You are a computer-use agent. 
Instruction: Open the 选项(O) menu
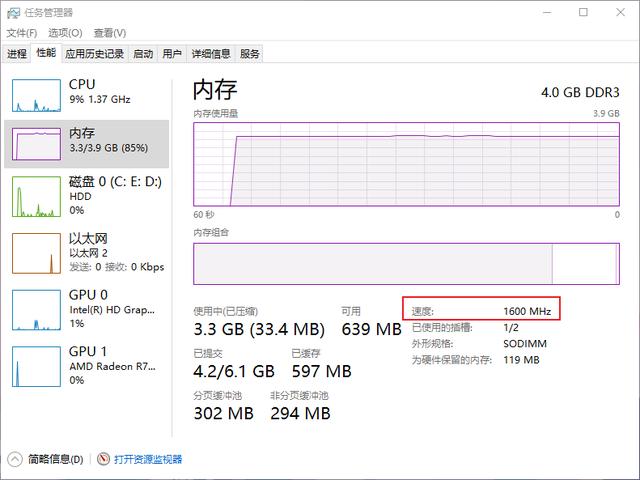point(65,33)
